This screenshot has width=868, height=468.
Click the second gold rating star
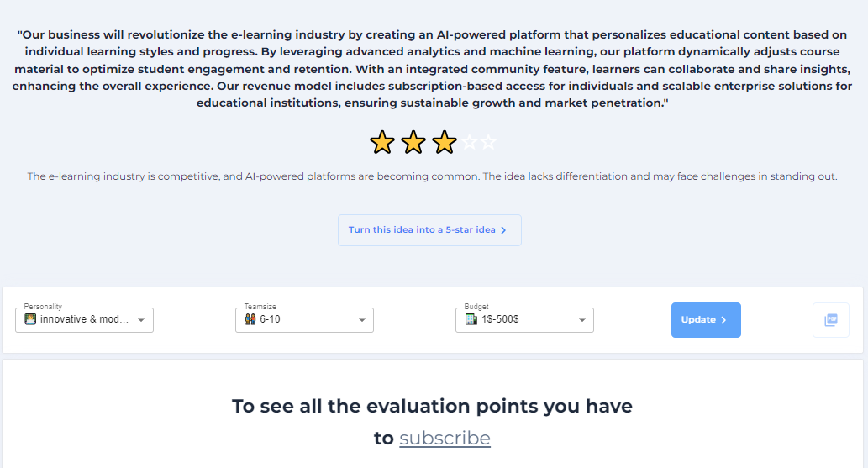pyautogui.click(x=413, y=143)
